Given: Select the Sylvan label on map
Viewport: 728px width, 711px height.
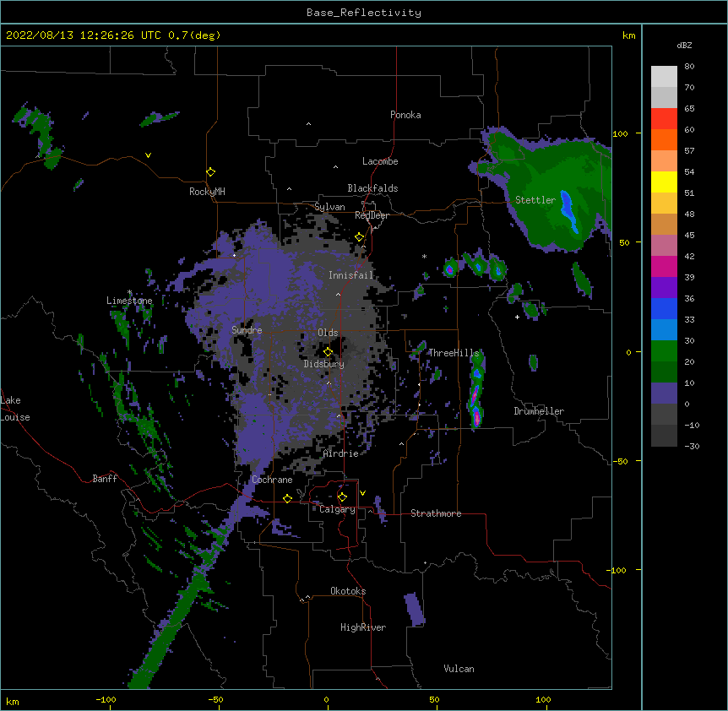Looking at the screenshot, I should click(x=329, y=207).
